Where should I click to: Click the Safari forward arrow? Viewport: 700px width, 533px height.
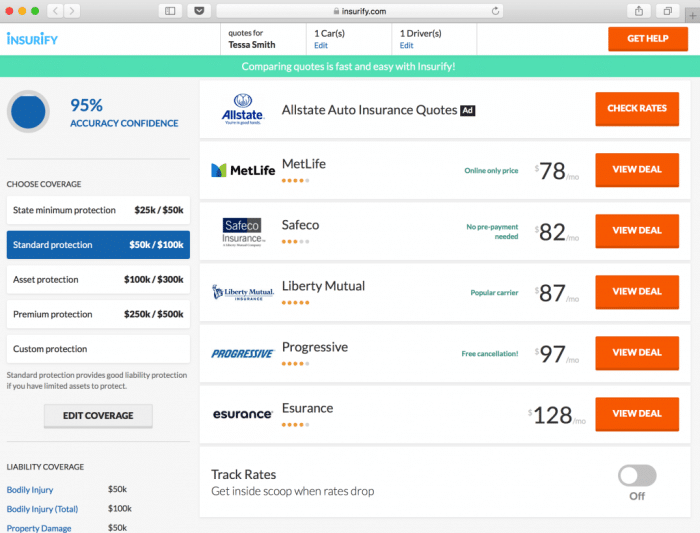click(x=71, y=11)
